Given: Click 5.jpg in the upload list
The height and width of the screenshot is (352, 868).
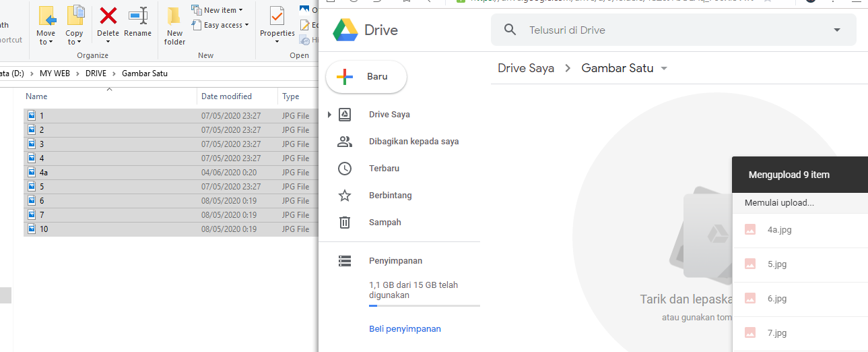Looking at the screenshot, I should [x=777, y=264].
